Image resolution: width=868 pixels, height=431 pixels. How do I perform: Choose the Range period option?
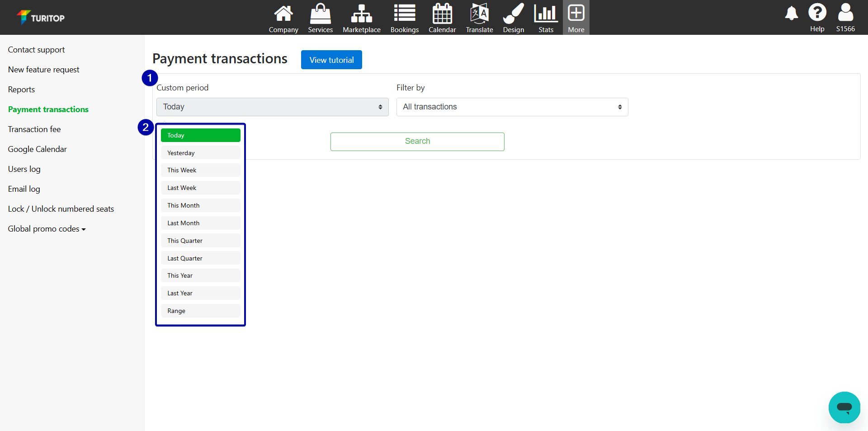[200, 311]
